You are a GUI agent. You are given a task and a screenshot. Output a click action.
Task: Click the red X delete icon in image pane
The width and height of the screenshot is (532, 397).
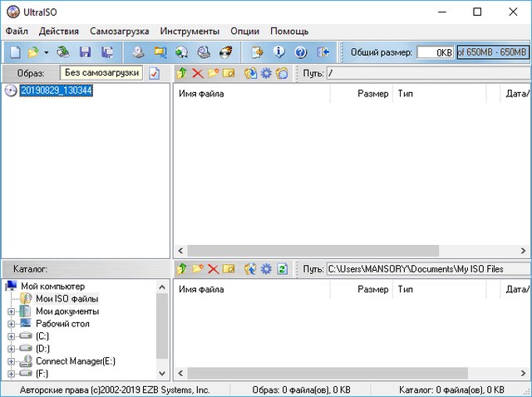[x=198, y=74]
